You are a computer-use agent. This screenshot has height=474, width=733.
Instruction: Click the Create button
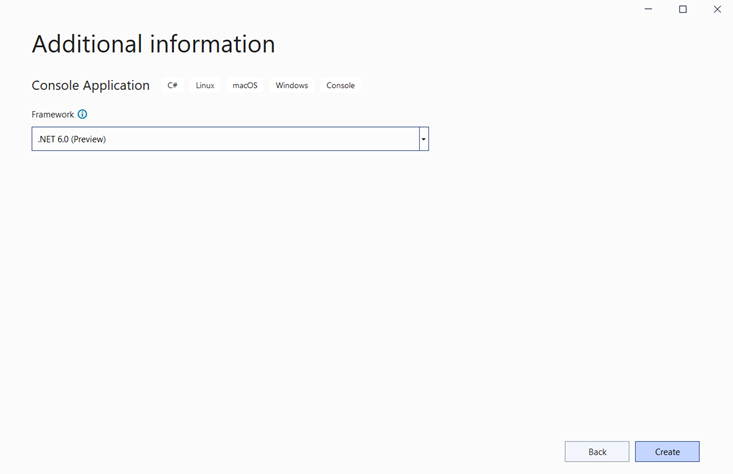click(667, 452)
